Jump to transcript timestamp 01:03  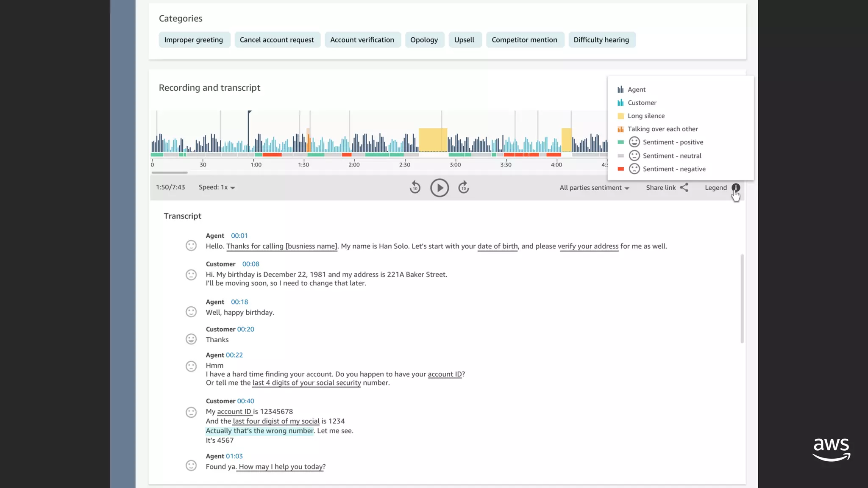(x=234, y=456)
